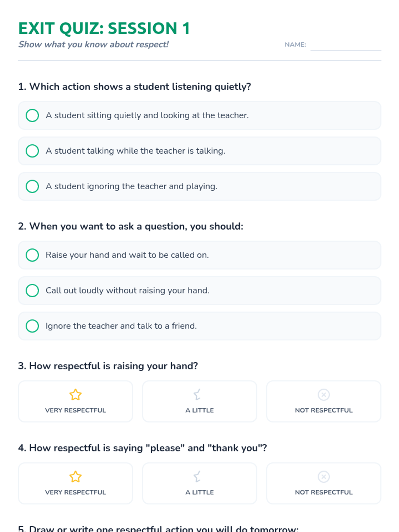Choose radio 'Raise your hand and wait'
Viewport: 399px width, 532px height.
coord(32,255)
